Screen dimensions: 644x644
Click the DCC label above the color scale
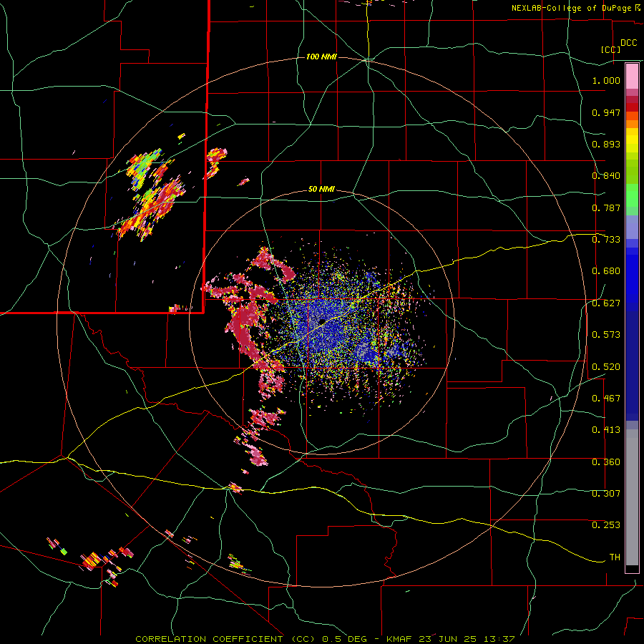pyautogui.click(x=629, y=43)
